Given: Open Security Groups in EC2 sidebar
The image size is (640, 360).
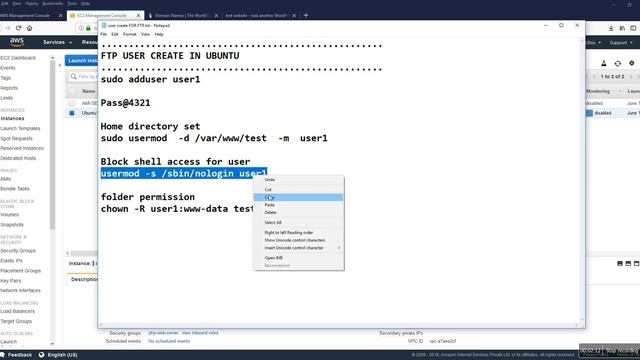Looking at the screenshot, I should tap(18, 251).
